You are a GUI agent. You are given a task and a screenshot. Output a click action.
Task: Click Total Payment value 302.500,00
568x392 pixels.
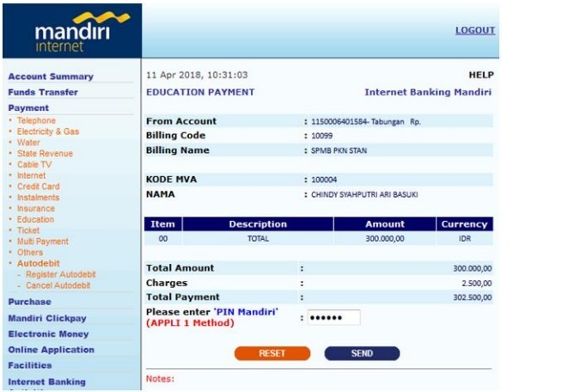[x=473, y=297]
